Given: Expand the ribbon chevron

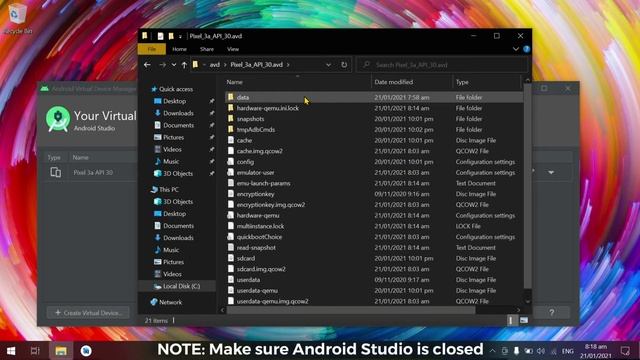Looking at the screenshot, I should [516, 49].
